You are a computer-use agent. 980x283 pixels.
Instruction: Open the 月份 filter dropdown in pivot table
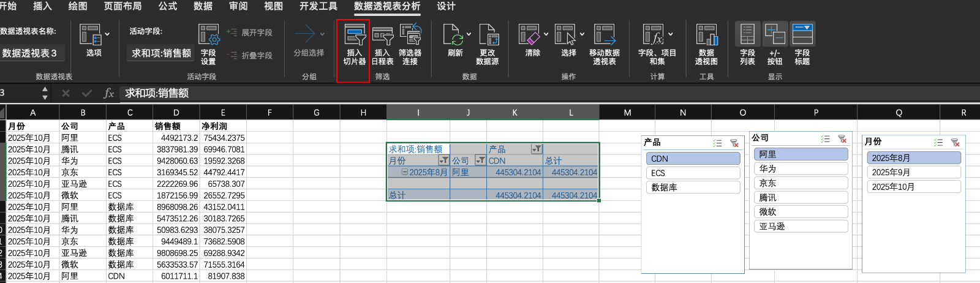[x=443, y=160]
